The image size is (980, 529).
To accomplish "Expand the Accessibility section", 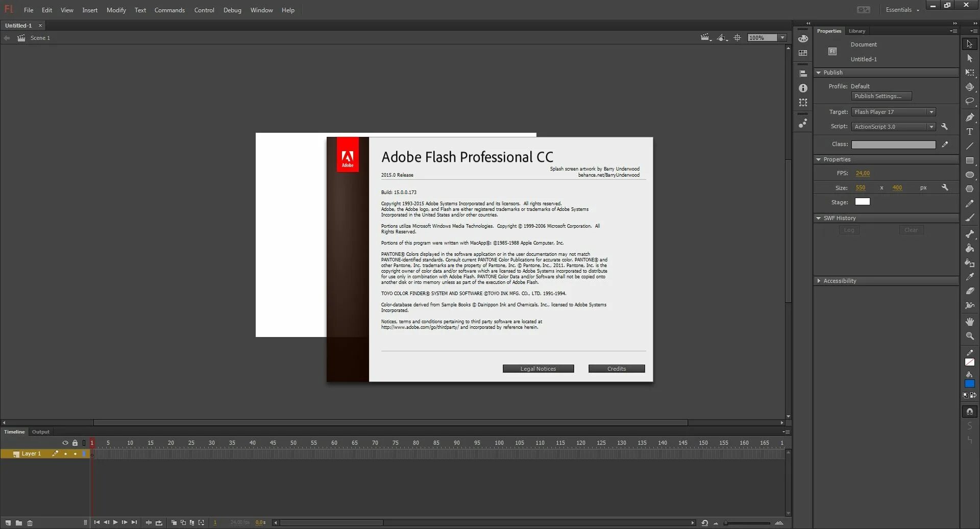I will pyautogui.click(x=819, y=281).
